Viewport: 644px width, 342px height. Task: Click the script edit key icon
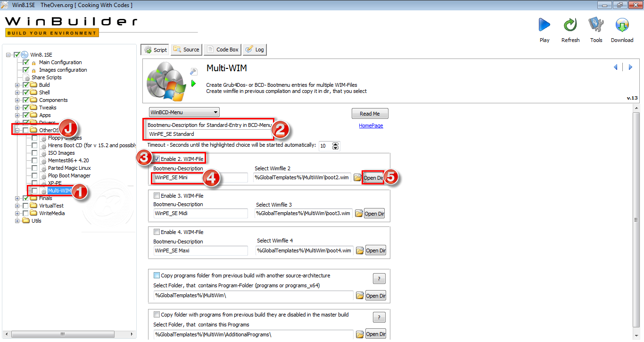[193, 72]
